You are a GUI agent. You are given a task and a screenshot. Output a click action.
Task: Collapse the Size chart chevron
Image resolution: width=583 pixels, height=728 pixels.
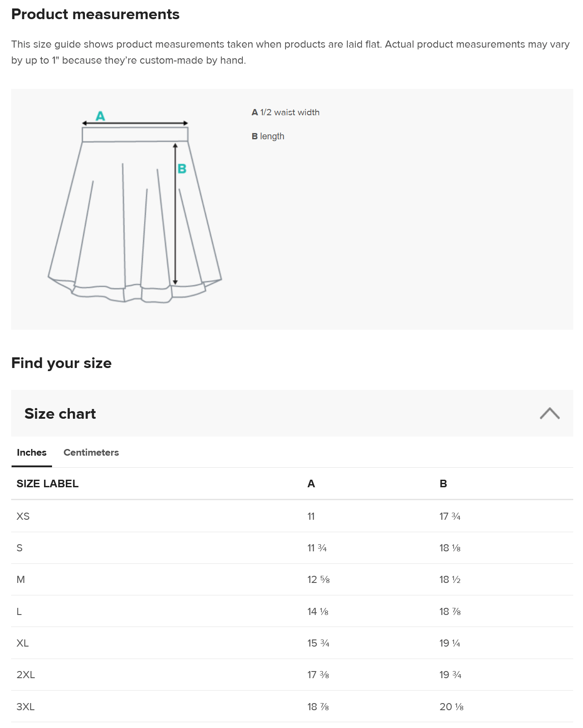tap(550, 413)
